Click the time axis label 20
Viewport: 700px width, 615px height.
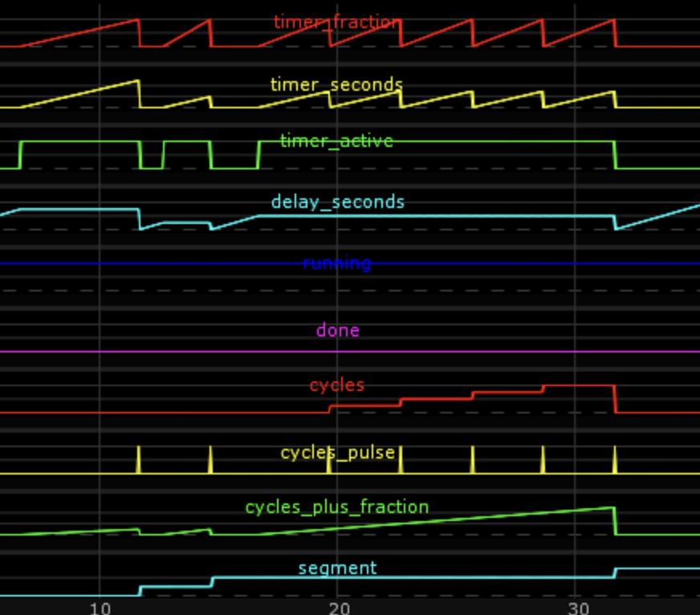tap(340, 608)
